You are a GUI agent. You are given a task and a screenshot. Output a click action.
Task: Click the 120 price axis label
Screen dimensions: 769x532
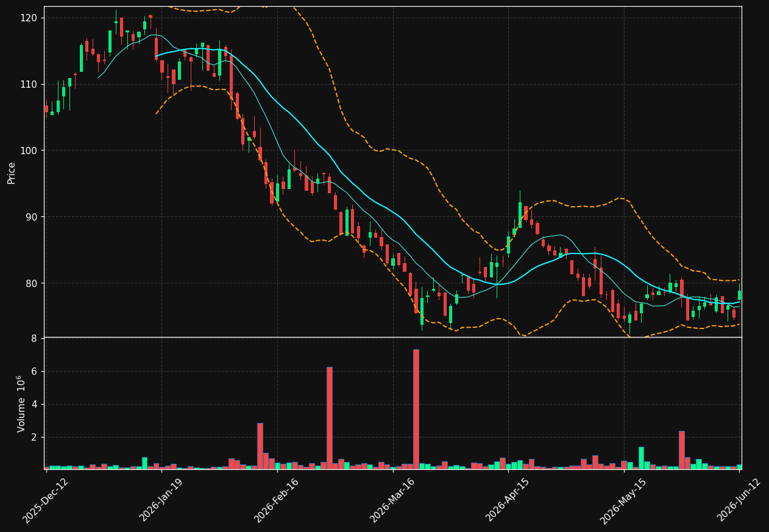tap(30, 18)
